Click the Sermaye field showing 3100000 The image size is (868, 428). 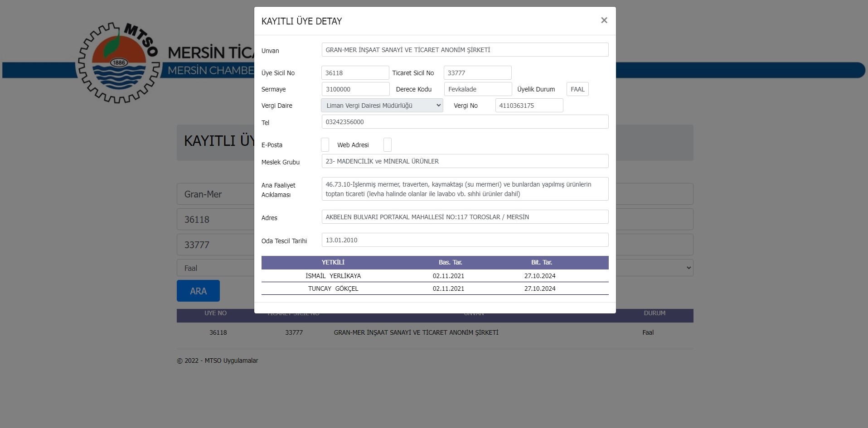pyautogui.click(x=355, y=89)
